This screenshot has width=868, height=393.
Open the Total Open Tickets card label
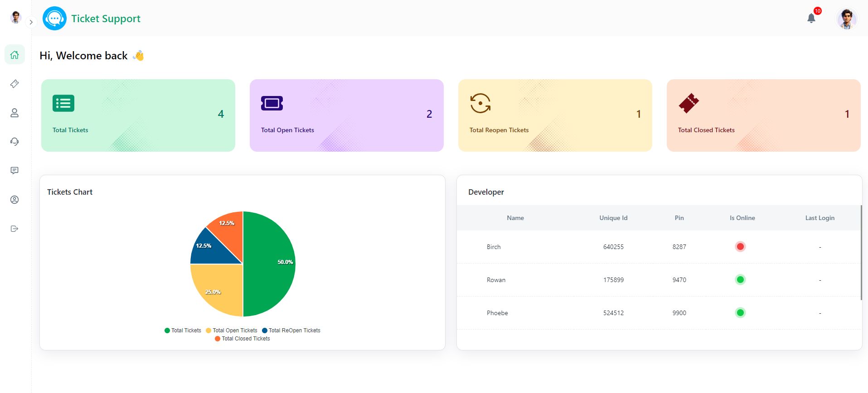click(x=287, y=130)
